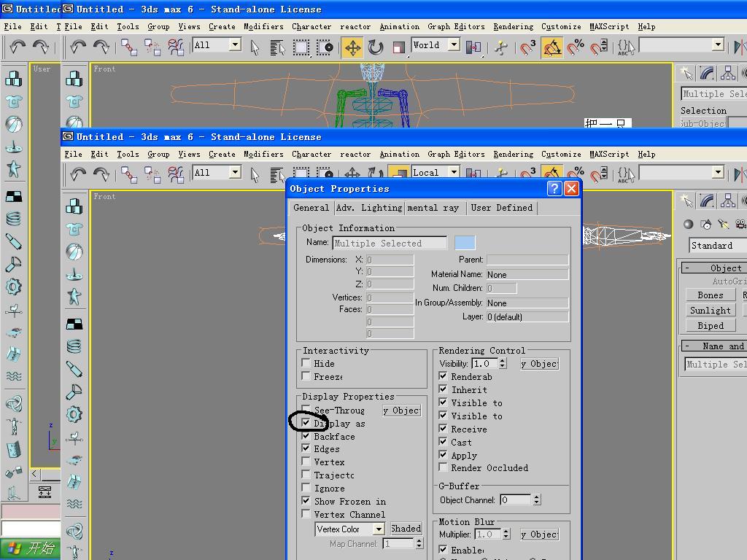747x560 pixels.
Task: Open the Rendering menu in the back window
Action: [x=513, y=27]
